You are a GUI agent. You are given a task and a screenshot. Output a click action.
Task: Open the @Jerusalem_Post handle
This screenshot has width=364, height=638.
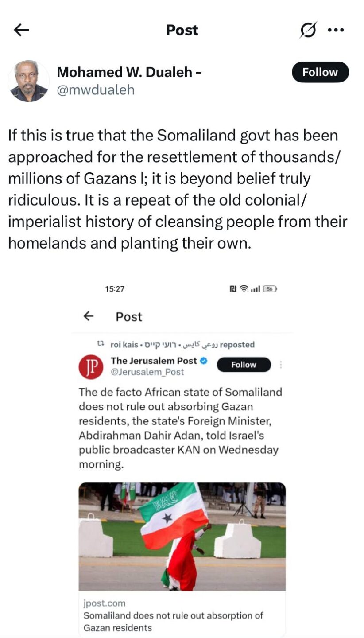147,372
